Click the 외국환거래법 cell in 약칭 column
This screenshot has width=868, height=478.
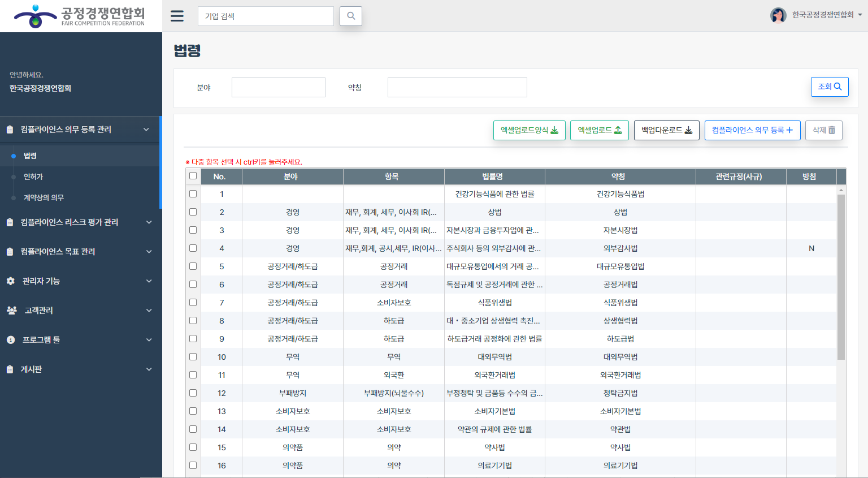click(x=620, y=375)
